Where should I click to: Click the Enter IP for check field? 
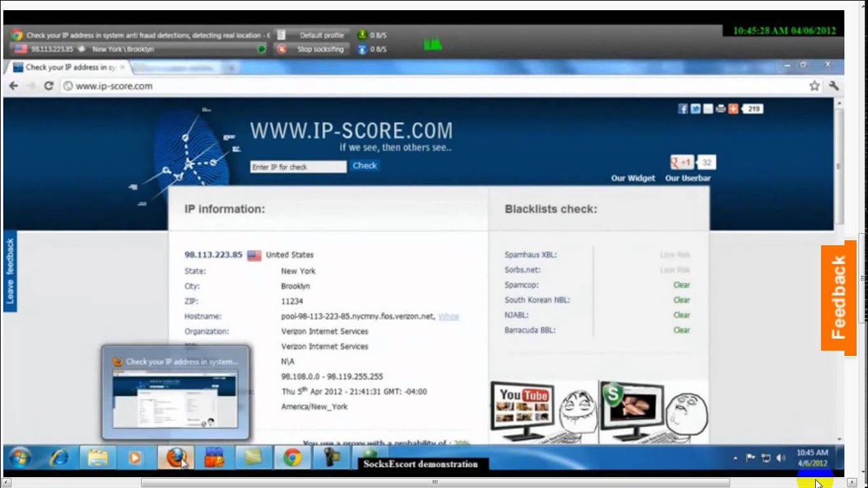click(298, 167)
